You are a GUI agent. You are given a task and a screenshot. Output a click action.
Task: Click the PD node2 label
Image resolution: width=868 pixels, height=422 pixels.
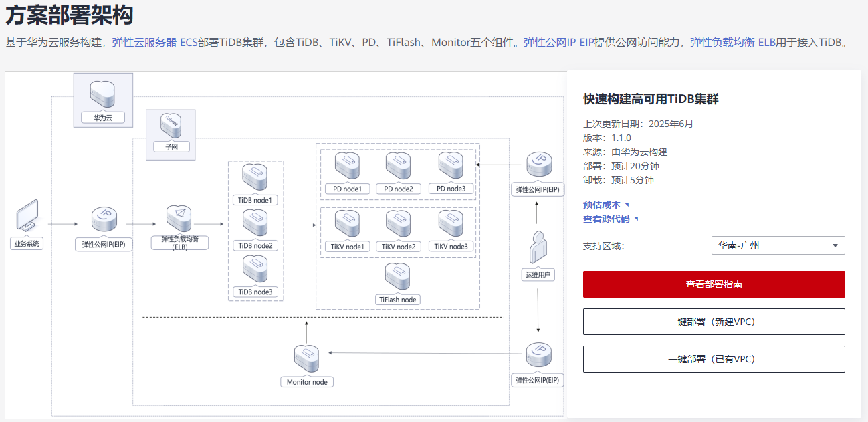tap(399, 189)
